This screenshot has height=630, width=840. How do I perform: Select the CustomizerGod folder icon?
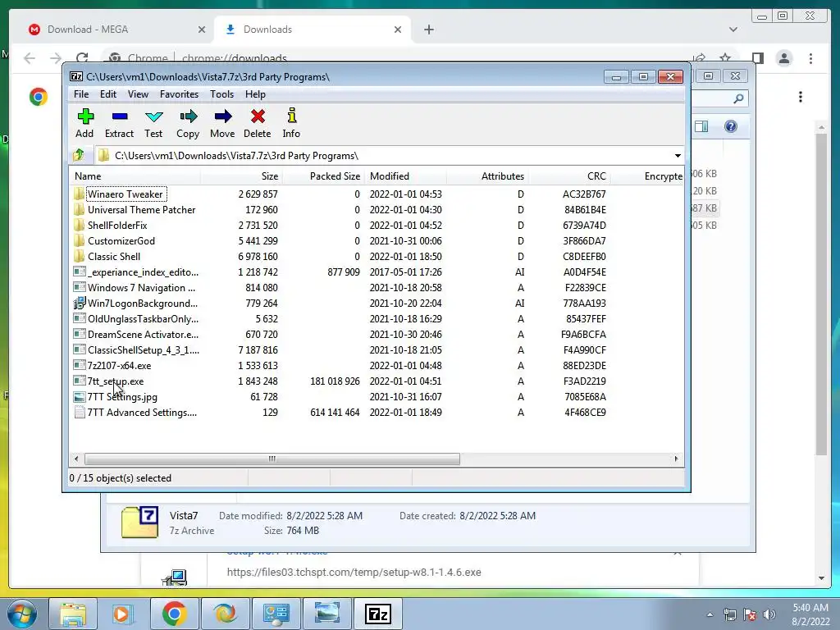tap(80, 240)
